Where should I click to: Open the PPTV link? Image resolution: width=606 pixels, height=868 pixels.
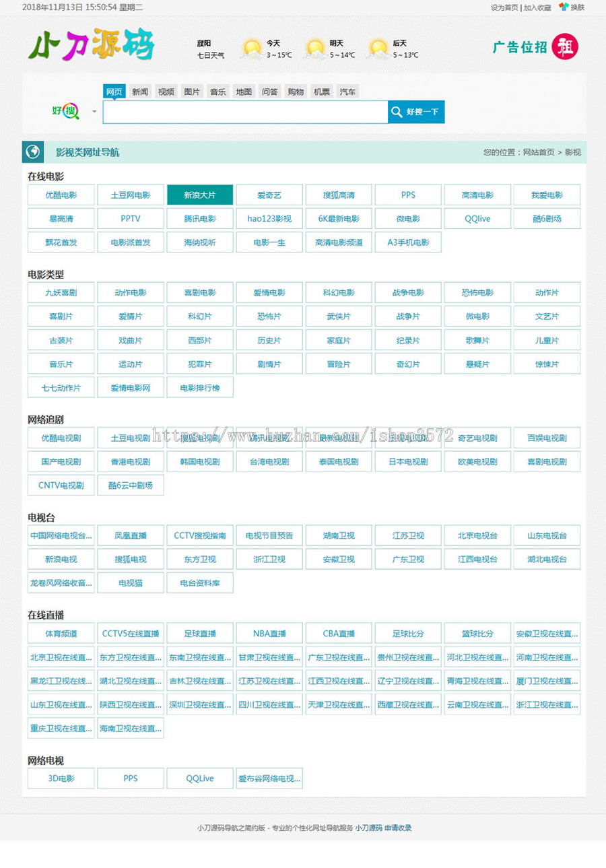pyautogui.click(x=131, y=219)
